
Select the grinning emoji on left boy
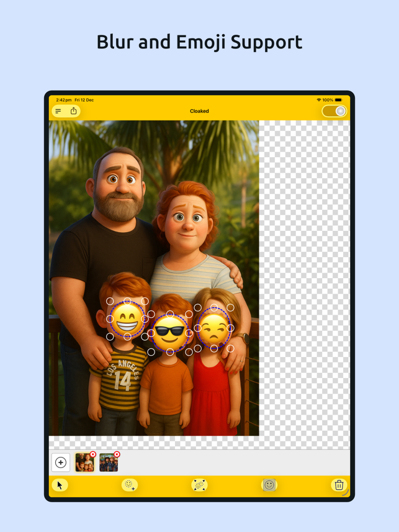point(127,319)
